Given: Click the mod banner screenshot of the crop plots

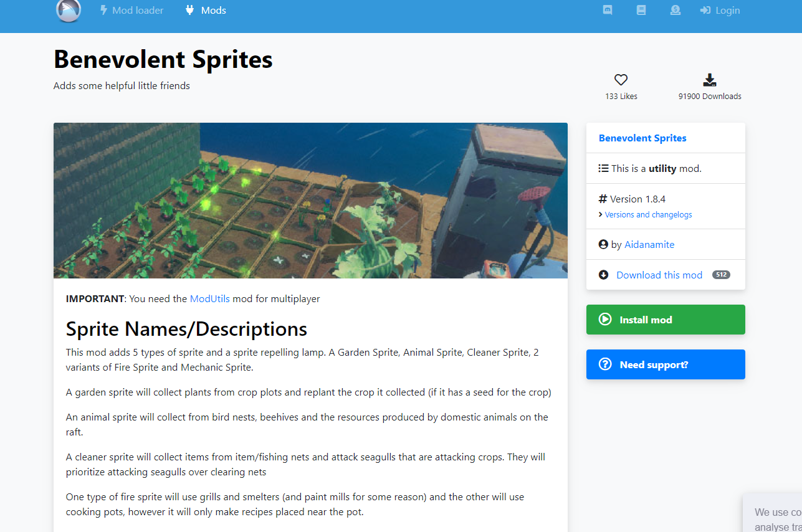Looking at the screenshot, I should click(310, 201).
